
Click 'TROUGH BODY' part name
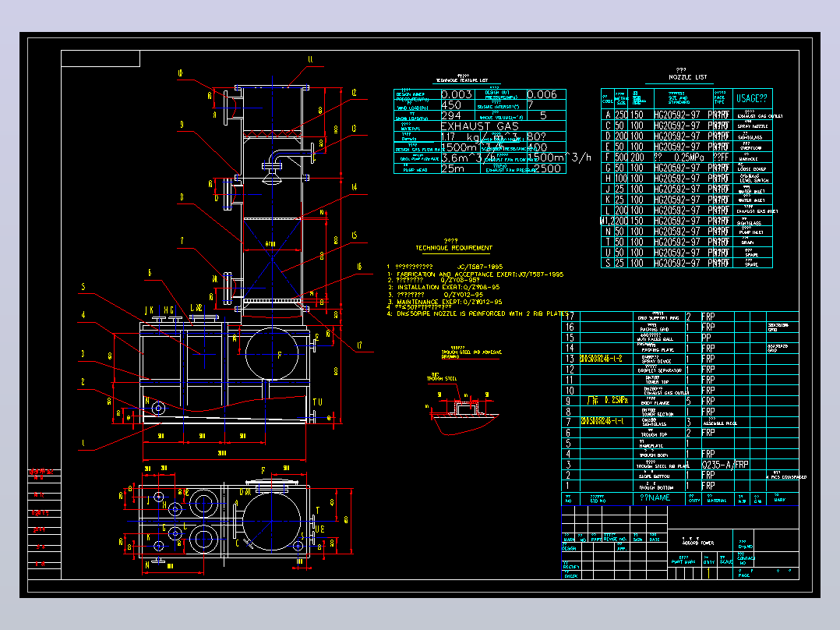[654, 455]
